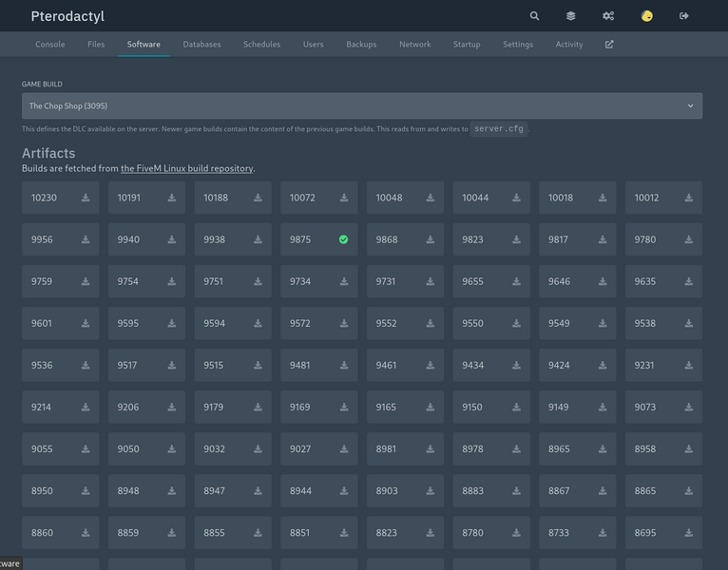Select artifact card 8823

click(x=405, y=533)
